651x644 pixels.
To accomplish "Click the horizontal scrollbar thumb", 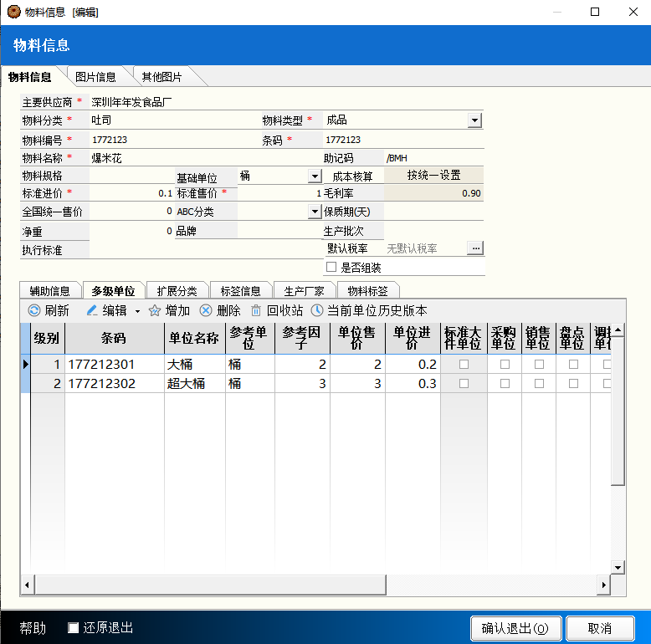I will pos(211,585).
